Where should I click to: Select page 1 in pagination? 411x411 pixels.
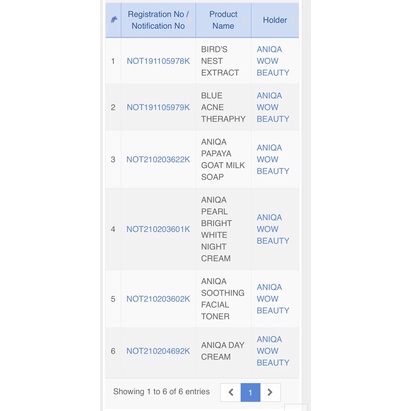(250, 392)
